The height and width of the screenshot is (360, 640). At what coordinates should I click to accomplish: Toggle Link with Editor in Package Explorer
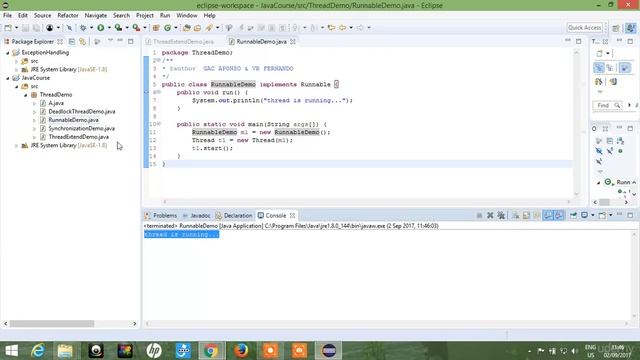83,42
